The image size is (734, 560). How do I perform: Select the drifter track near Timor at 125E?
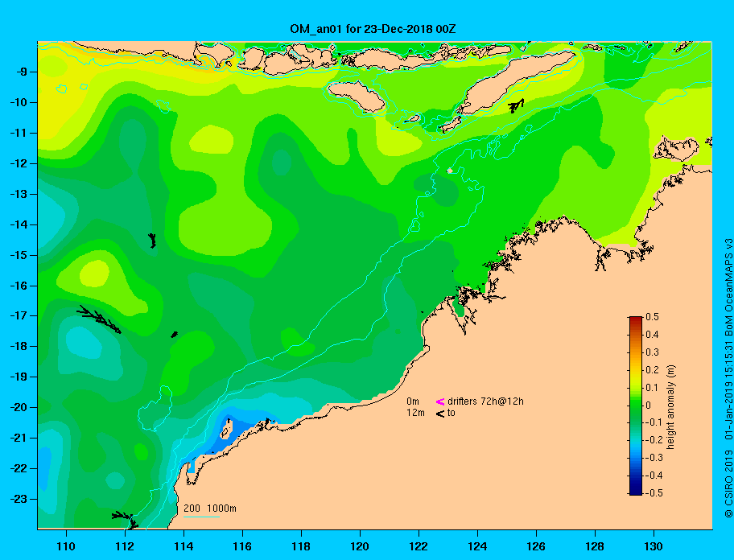[x=516, y=105]
